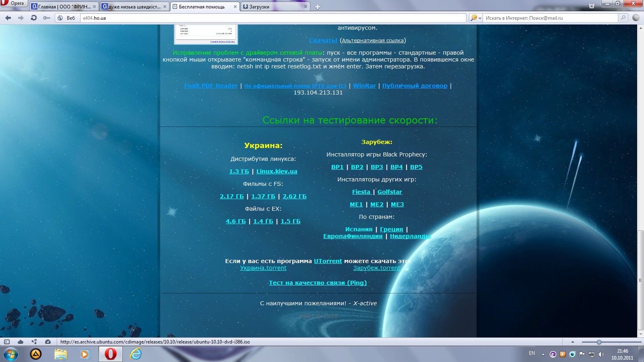Go forward to next page
Viewport: 644px width, 362px height.
pyautogui.click(x=21, y=18)
